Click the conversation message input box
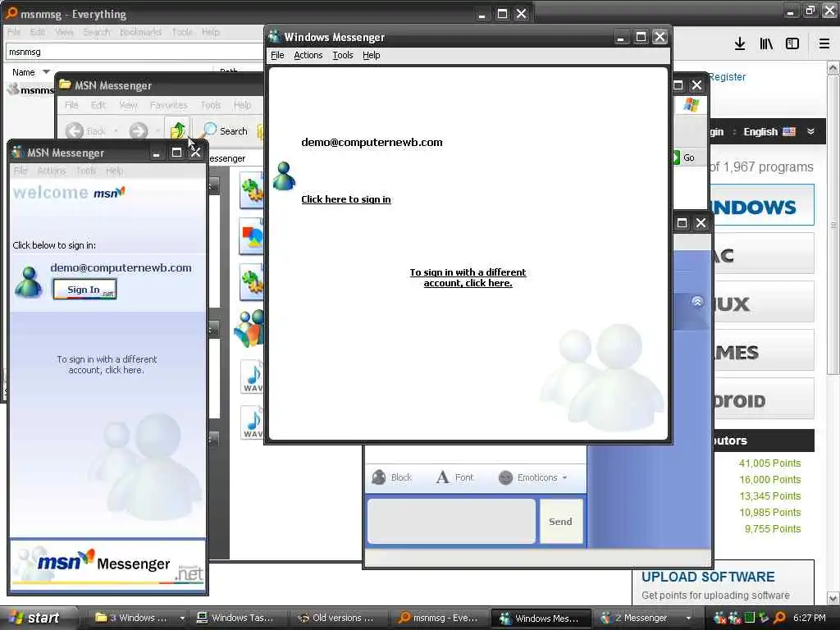The image size is (840, 630). pos(451,521)
